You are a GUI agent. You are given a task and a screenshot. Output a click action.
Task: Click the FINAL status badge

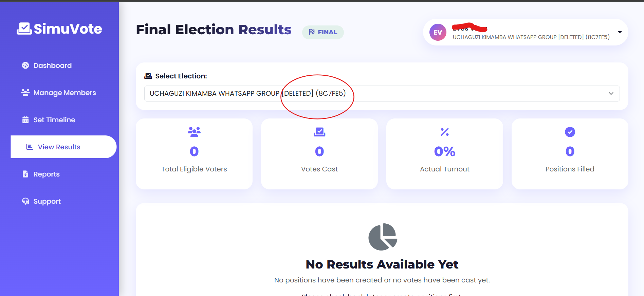click(x=323, y=32)
